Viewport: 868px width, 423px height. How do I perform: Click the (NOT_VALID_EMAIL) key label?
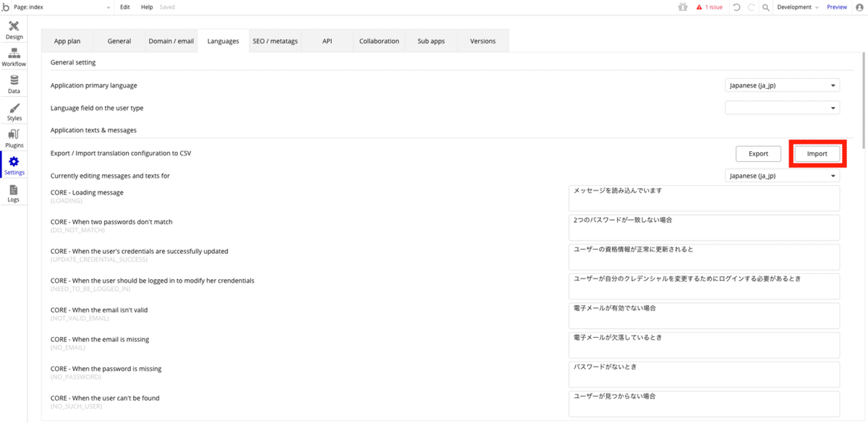[x=81, y=317]
